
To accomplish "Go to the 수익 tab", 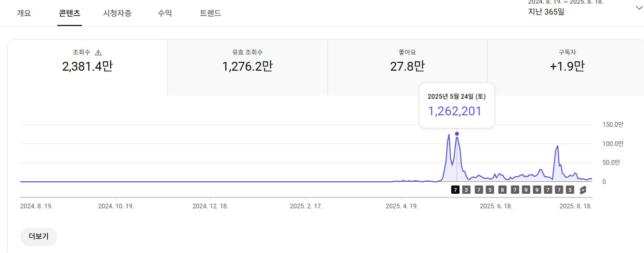I will click(165, 14).
